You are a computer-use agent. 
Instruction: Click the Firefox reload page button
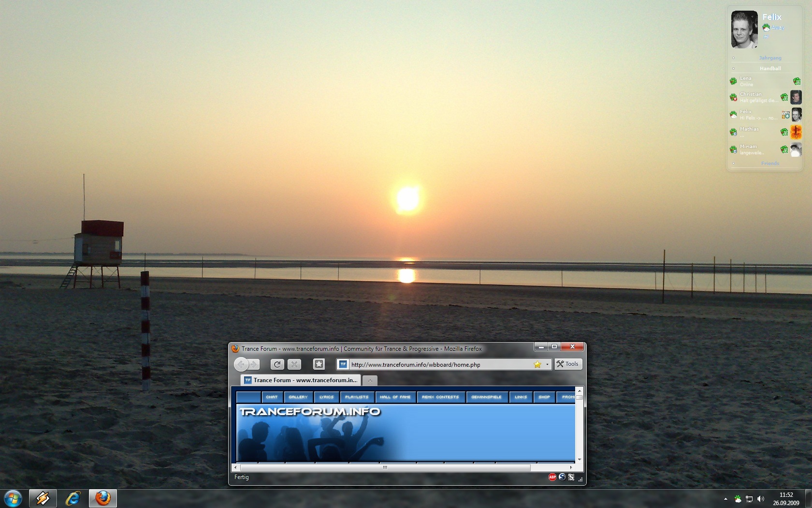[277, 364]
